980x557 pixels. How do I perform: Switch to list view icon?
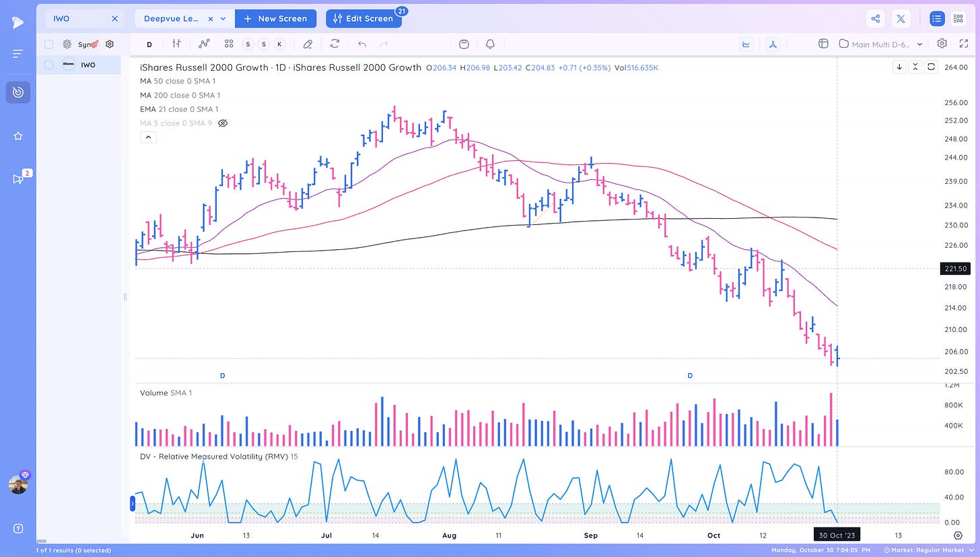937,19
